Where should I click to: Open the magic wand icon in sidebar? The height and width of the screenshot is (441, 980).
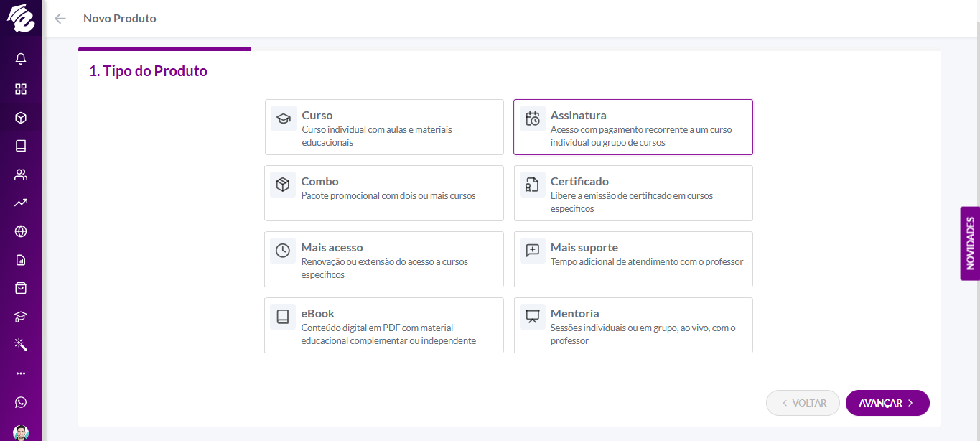click(21, 345)
